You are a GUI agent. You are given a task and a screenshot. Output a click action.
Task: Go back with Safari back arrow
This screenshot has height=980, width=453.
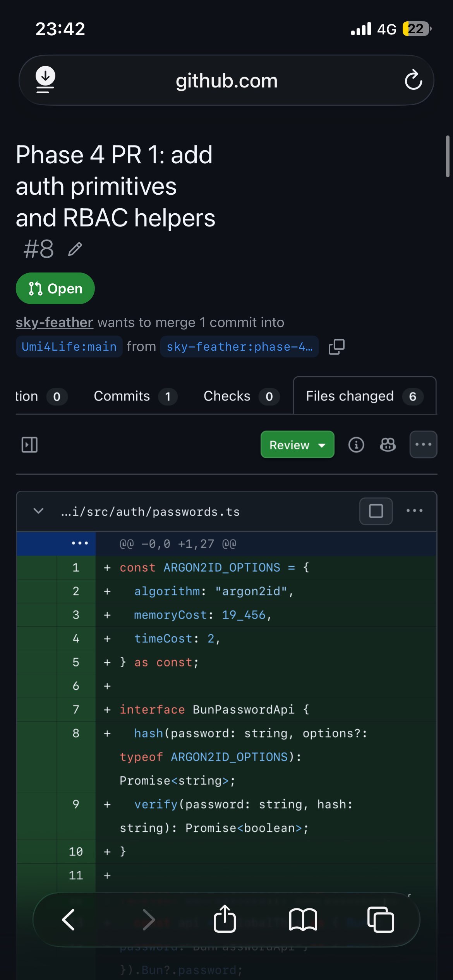click(69, 920)
